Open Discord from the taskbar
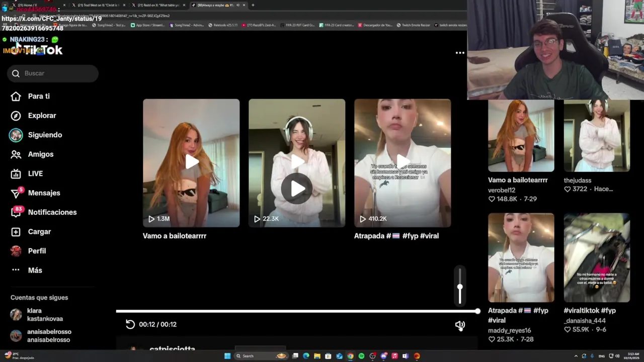The height and width of the screenshot is (362, 644). click(x=383, y=356)
